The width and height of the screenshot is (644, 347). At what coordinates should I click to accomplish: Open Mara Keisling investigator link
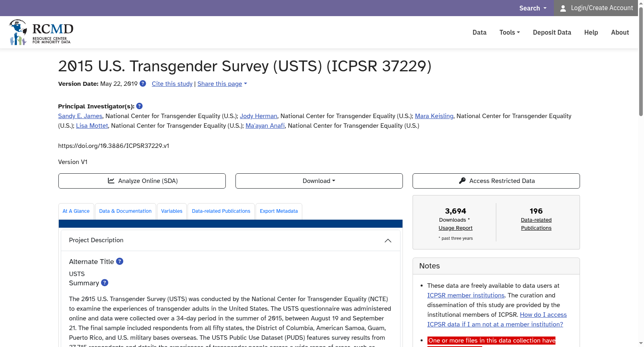click(x=434, y=116)
